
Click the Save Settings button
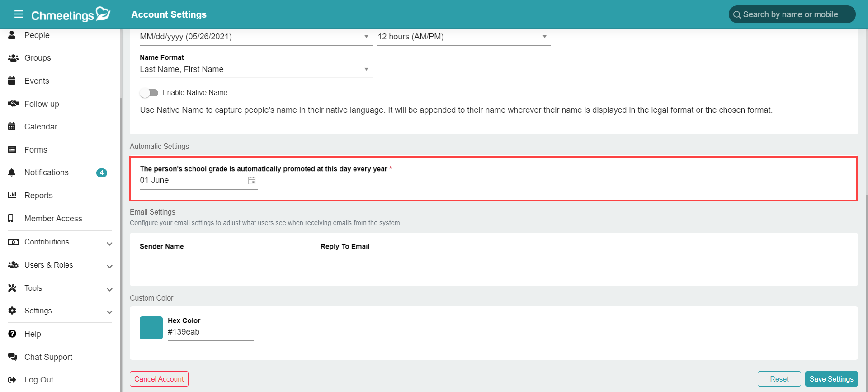click(831, 379)
